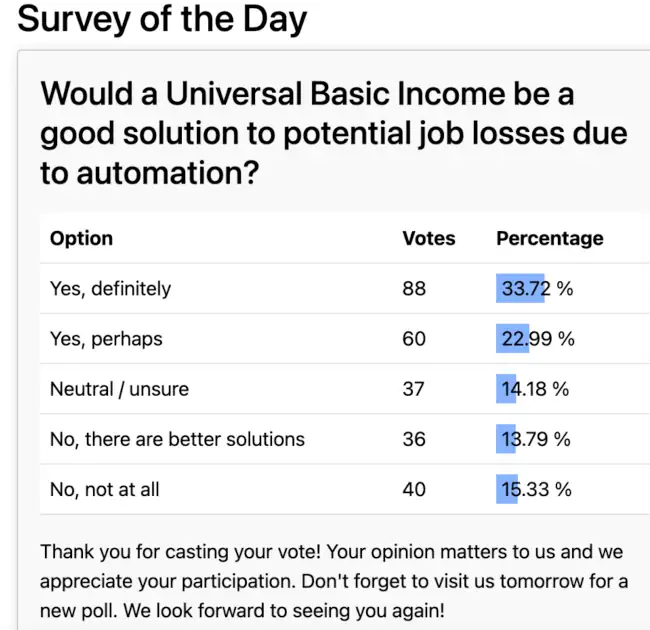Click the "Survey of the Day" heading
This screenshot has width=650, height=630.
click(x=162, y=18)
